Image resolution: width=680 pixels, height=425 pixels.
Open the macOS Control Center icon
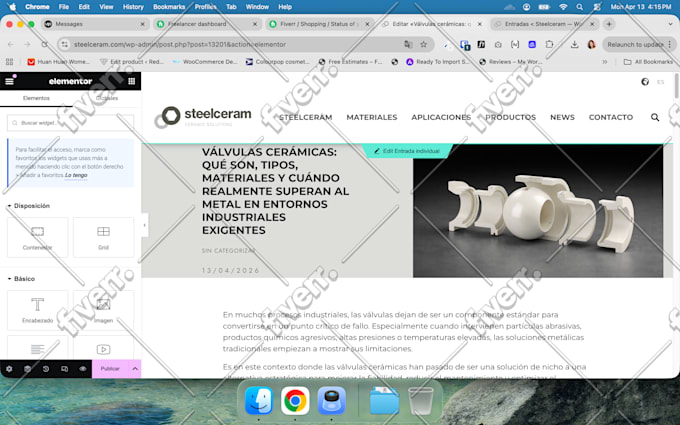pyautogui.click(x=598, y=7)
